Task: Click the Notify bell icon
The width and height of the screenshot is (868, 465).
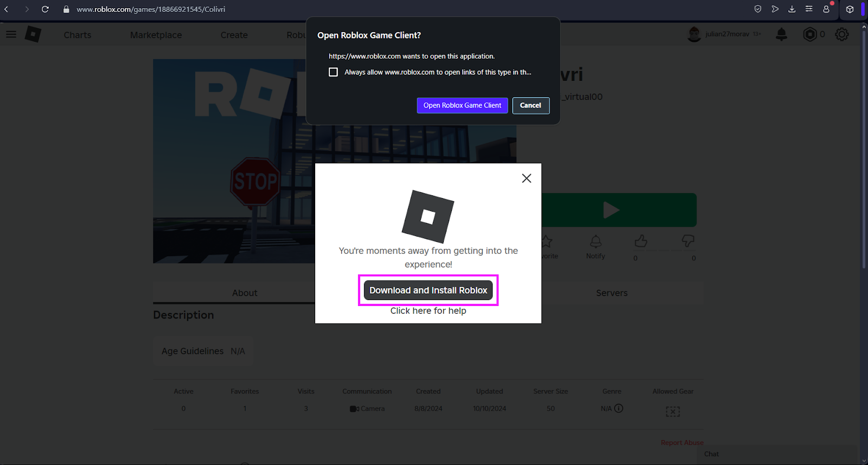Action: click(x=596, y=241)
